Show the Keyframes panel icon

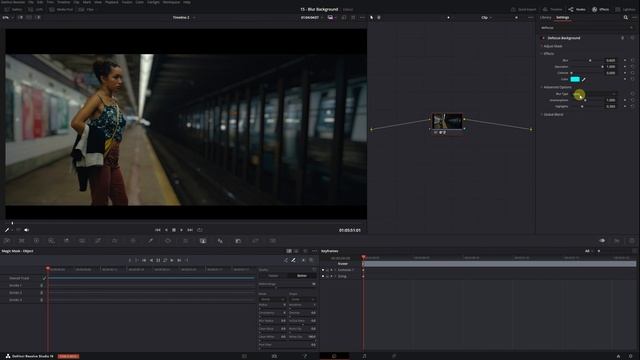(602, 241)
